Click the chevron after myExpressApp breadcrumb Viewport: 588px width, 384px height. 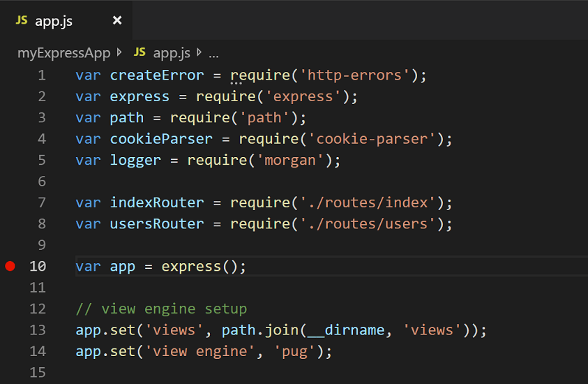[x=119, y=52]
